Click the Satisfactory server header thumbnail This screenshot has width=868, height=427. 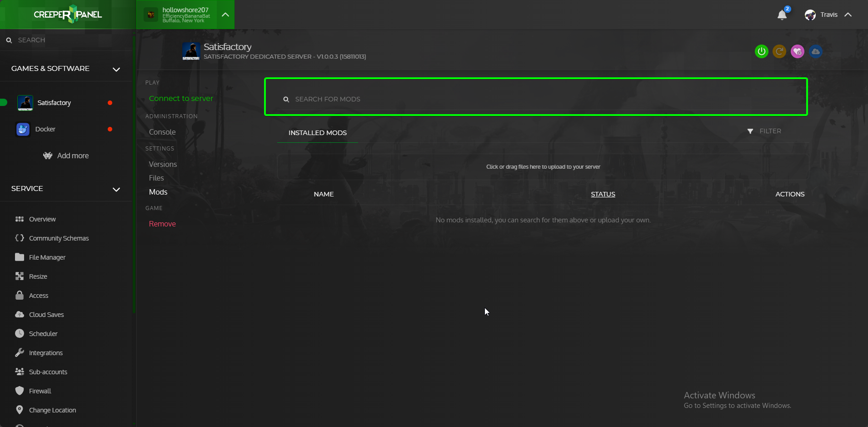[191, 51]
